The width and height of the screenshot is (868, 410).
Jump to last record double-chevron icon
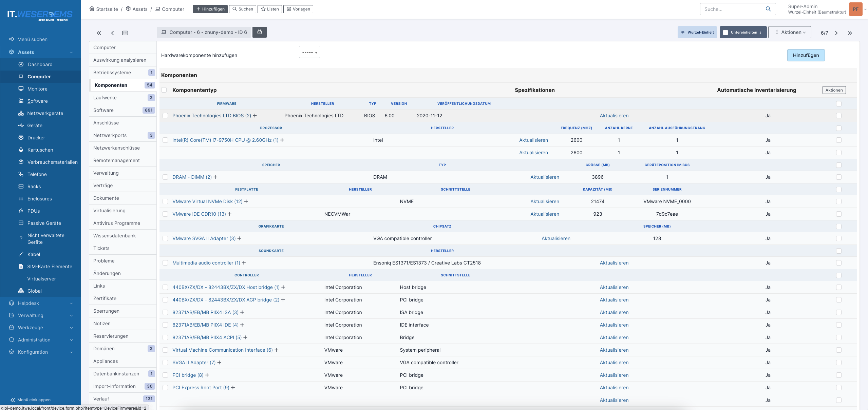click(850, 33)
